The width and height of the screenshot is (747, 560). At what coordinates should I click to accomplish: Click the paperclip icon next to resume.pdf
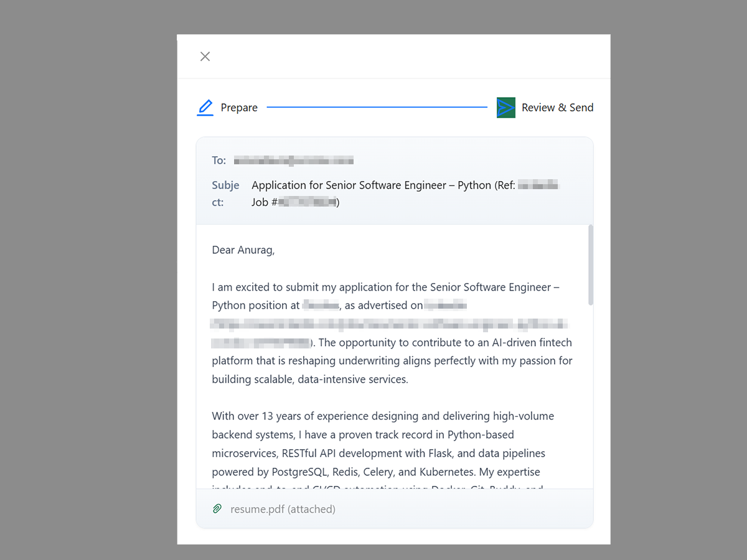click(217, 508)
